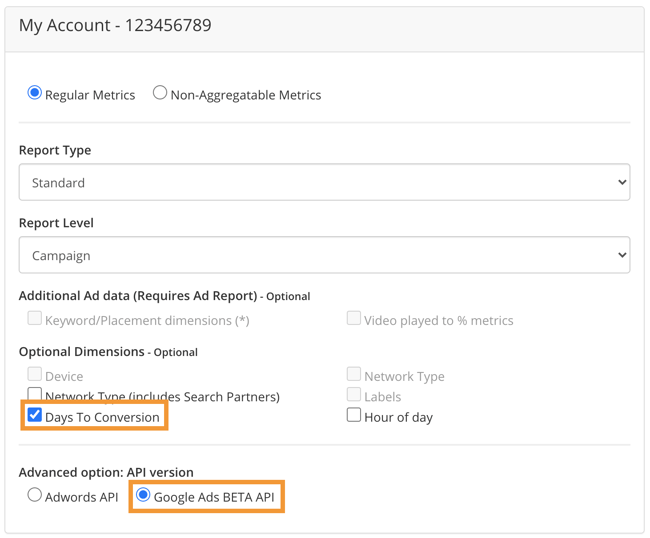Viewport: 650px width, 538px height.
Task: Click the Advanced option: API version heading
Action: (106, 472)
